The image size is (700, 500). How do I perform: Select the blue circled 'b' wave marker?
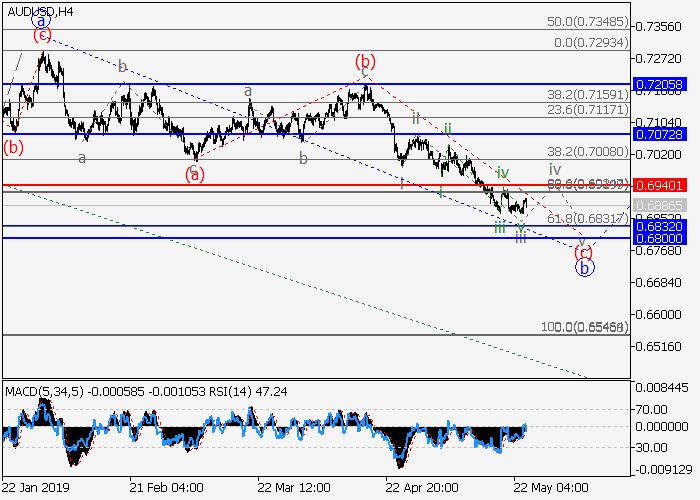click(585, 267)
